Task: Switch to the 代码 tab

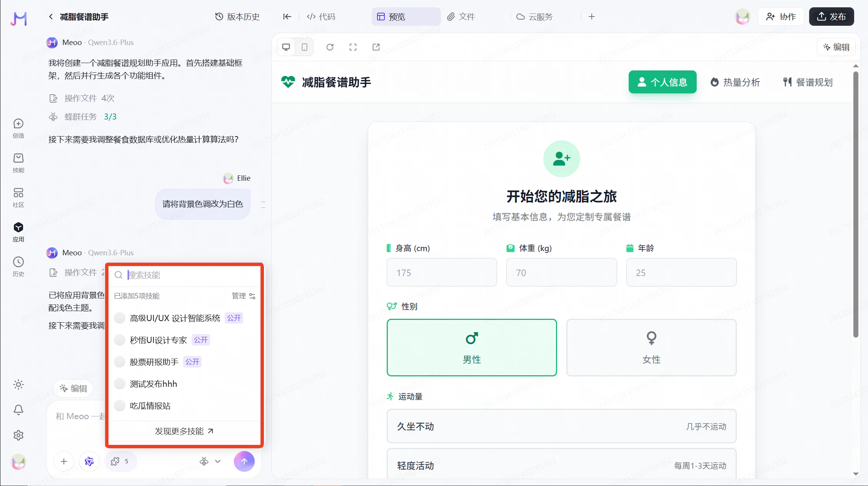Action: (x=321, y=17)
